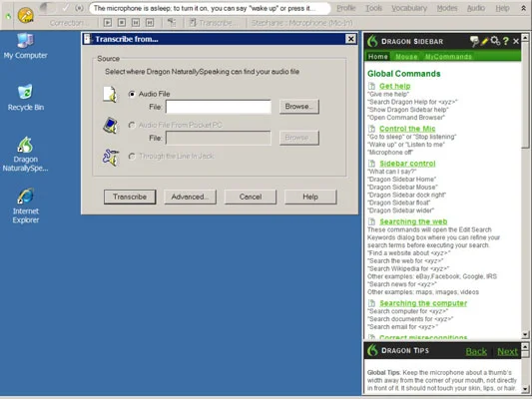Image resolution: width=532 pixels, height=399 pixels.
Task: Collapse the DragonBar with double-chevron arrow
Action: point(524,8)
